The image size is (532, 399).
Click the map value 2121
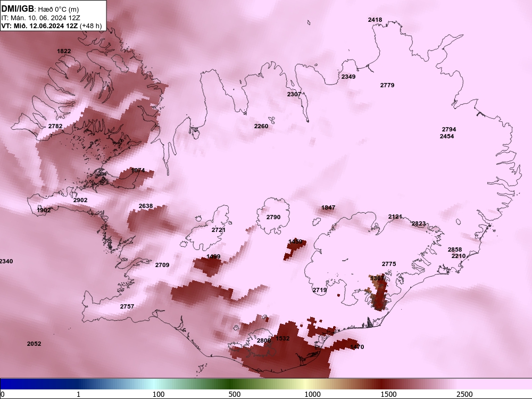coord(395,217)
